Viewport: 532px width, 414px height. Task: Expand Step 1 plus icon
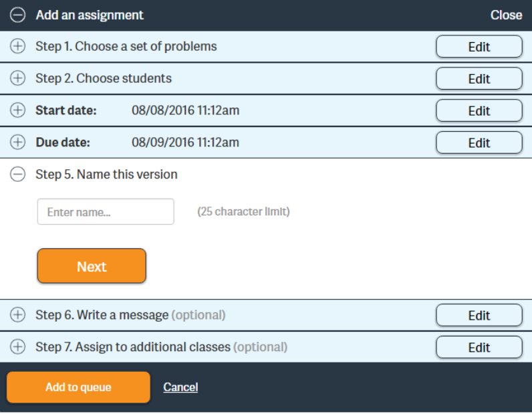coord(18,47)
